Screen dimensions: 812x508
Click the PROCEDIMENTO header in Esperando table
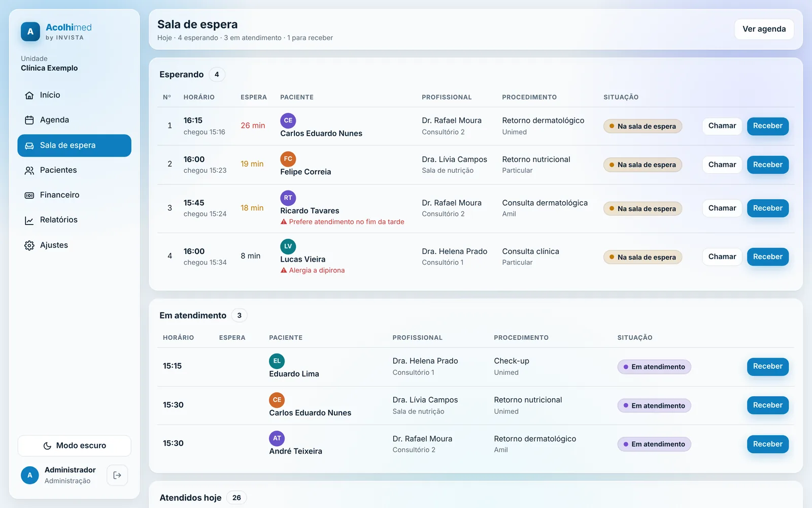(x=529, y=97)
